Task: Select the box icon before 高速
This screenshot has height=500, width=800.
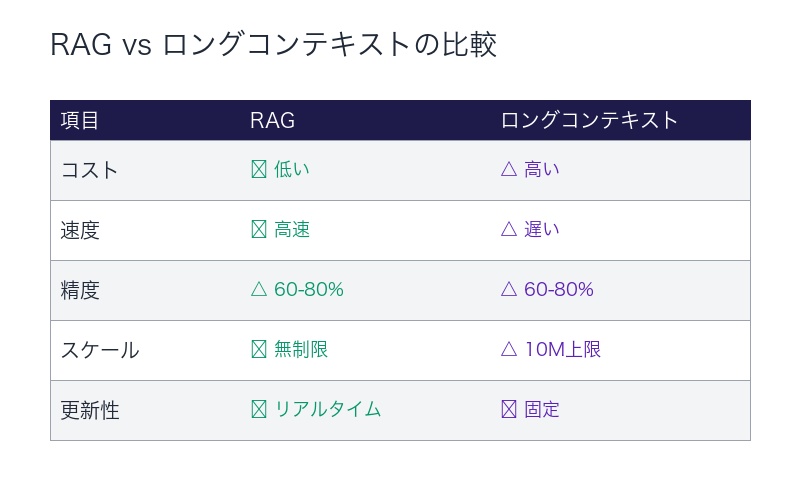Action: pos(259,230)
